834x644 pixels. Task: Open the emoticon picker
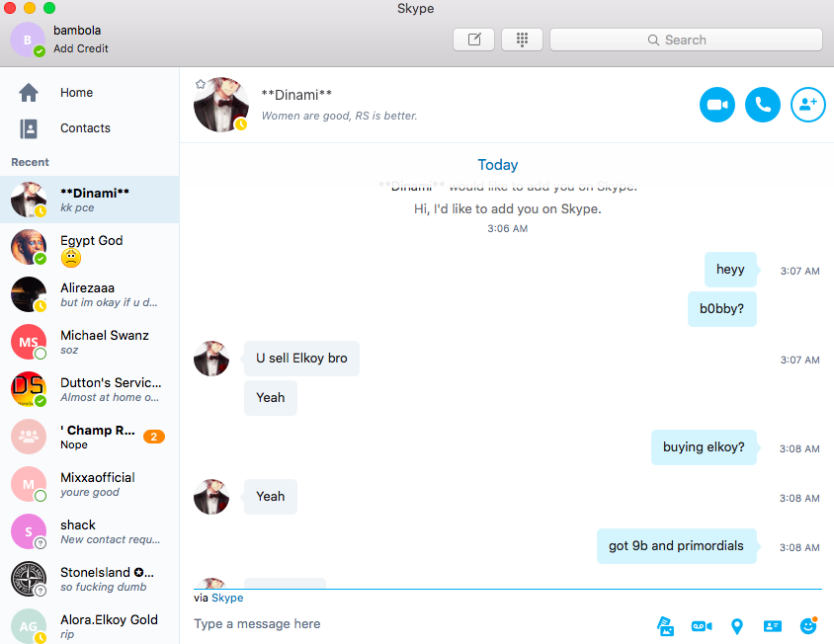point(808,625)
